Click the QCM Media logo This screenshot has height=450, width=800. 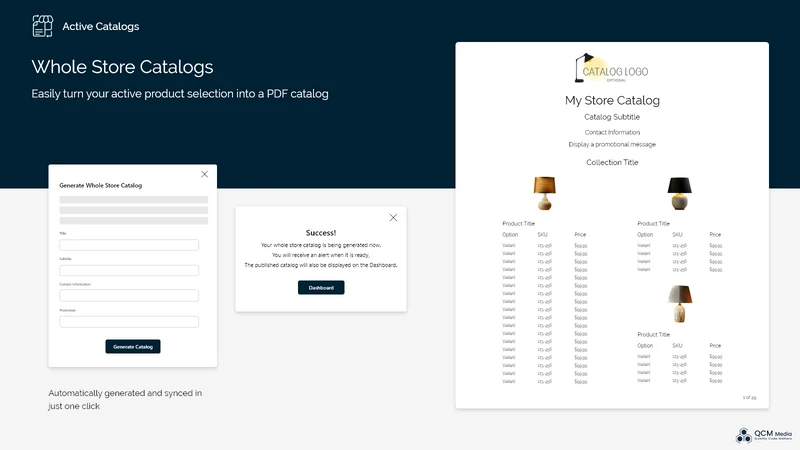pos(764,435)
